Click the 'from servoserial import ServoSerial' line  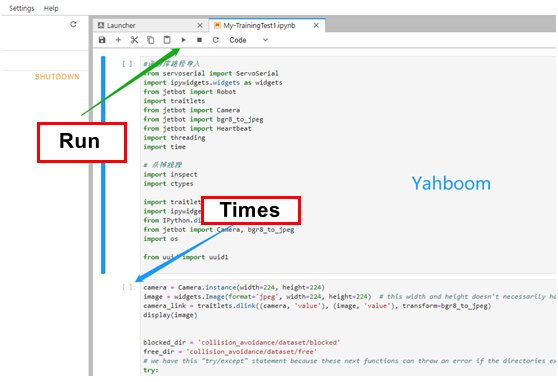(x=211, y=73)
